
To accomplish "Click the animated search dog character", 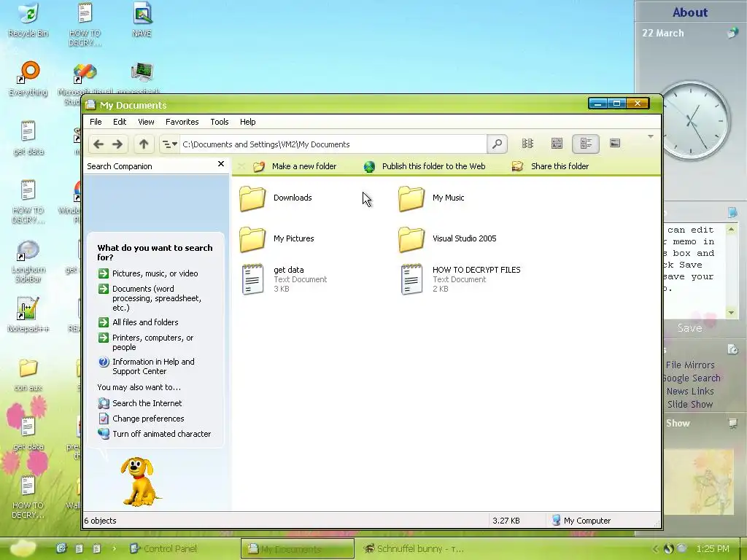I will pos(139,482).
